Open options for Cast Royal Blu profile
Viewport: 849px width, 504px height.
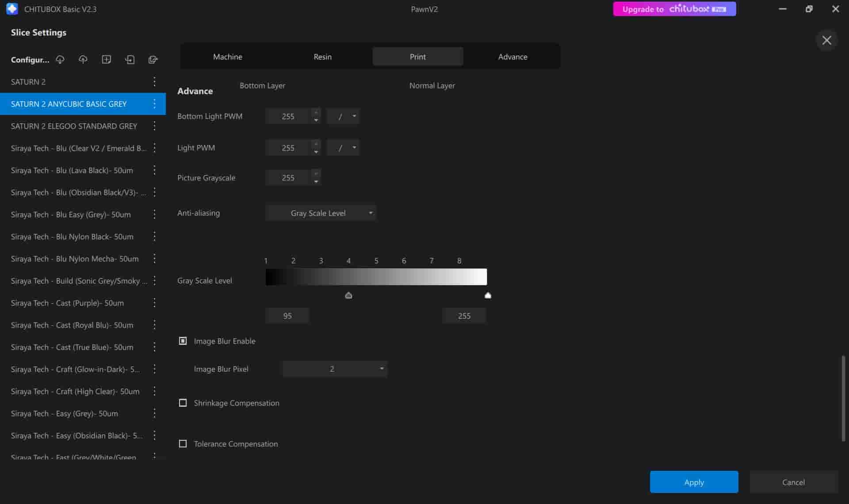154,325
